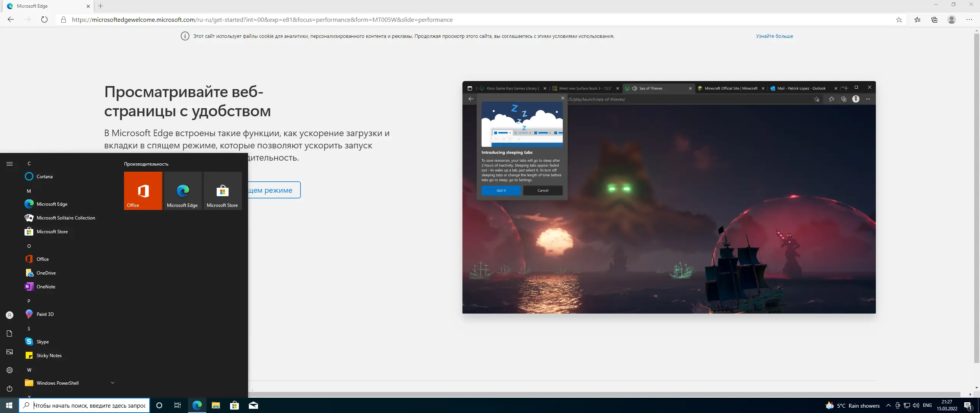Open Sticky Notes from app list
Image resolution: width=980 pixels, height=413 pixels.
pos(49,355)
